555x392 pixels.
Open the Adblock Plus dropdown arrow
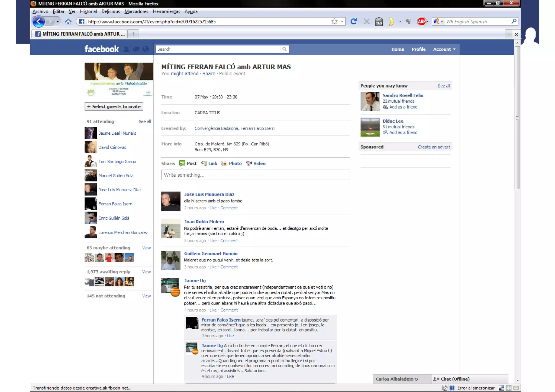coord(427,21)
